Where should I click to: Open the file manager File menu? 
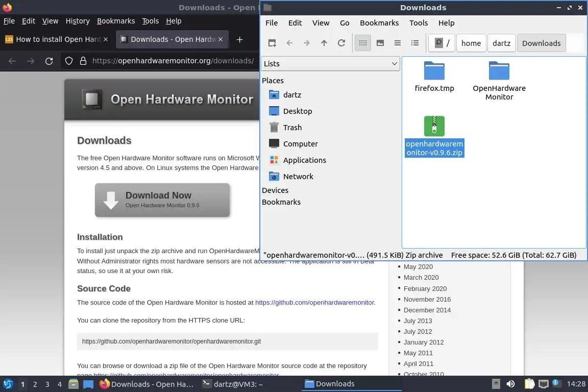[272, 23]
